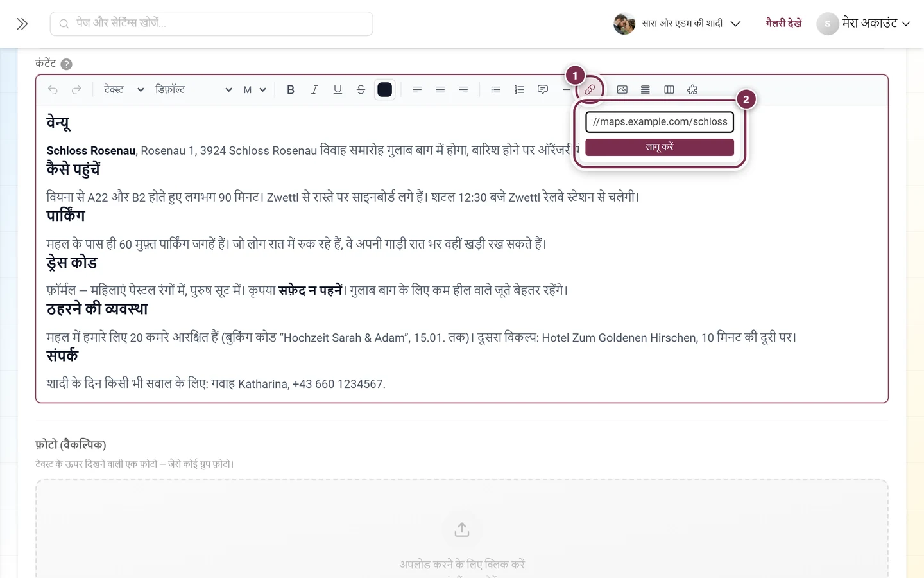Viewport: 924px width, 578px height.
Task: Click the पार्किंग heading
Action: point(65,216)
